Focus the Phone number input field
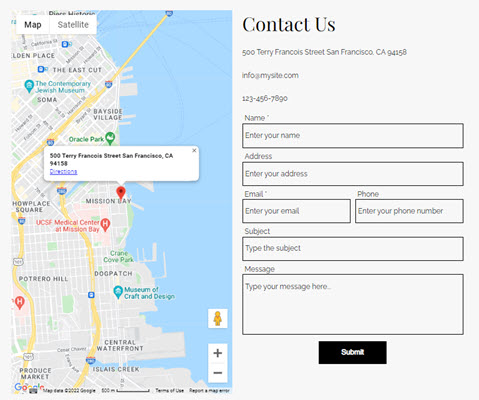The image size is (479, 400). point(409,211)
